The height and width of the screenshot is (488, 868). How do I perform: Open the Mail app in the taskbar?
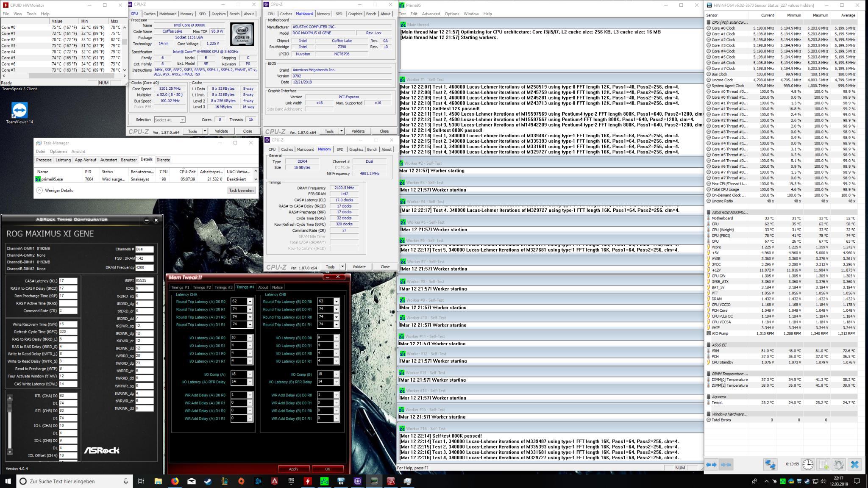tap(192, 481)
